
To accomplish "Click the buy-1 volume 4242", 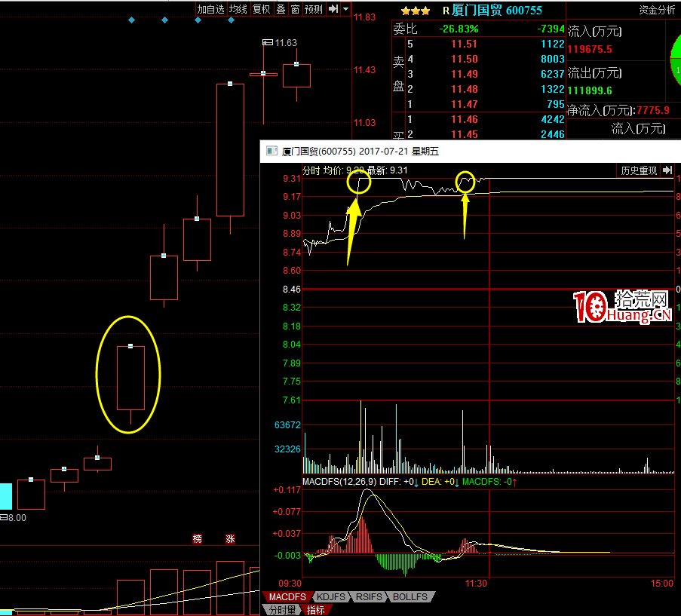I will (553, 119).
